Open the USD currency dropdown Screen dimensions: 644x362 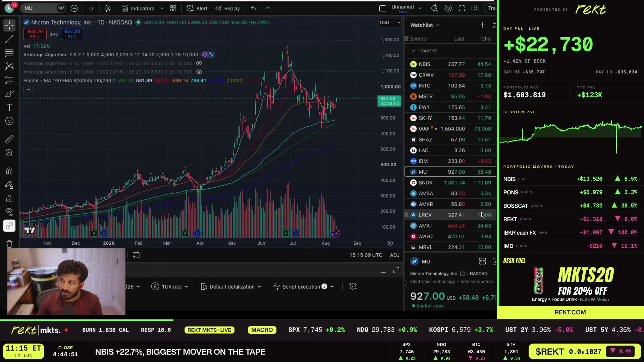coord(390,22)
